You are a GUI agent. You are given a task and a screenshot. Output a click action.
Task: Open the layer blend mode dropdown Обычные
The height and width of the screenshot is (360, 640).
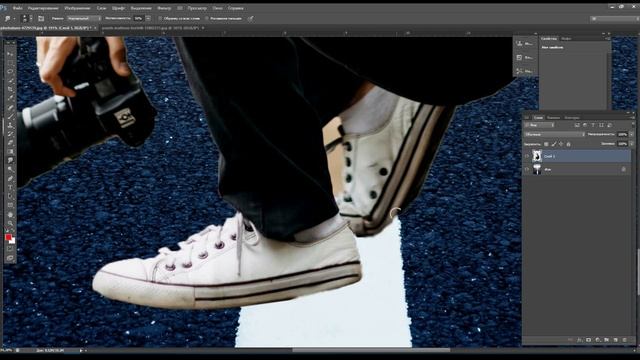(x=554, y=134)
